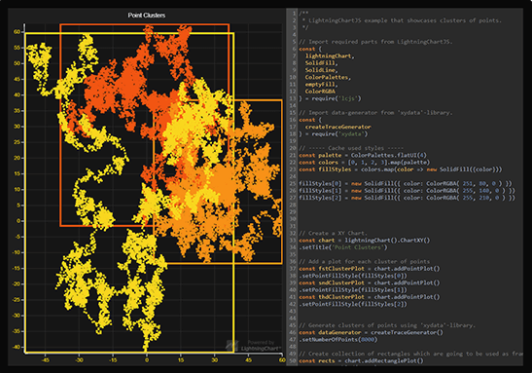Click the LightningChart logo watermark
This screenshot has width=532, height=373.
(254, 346)
